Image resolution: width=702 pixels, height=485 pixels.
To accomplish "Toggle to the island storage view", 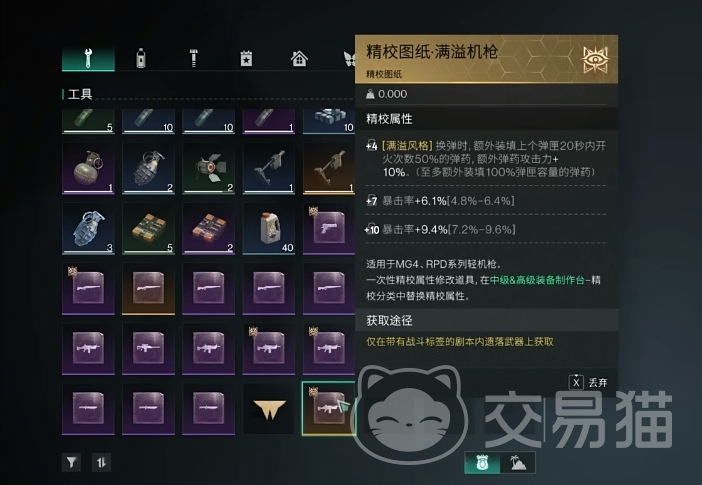I will [x=518, y=463].
